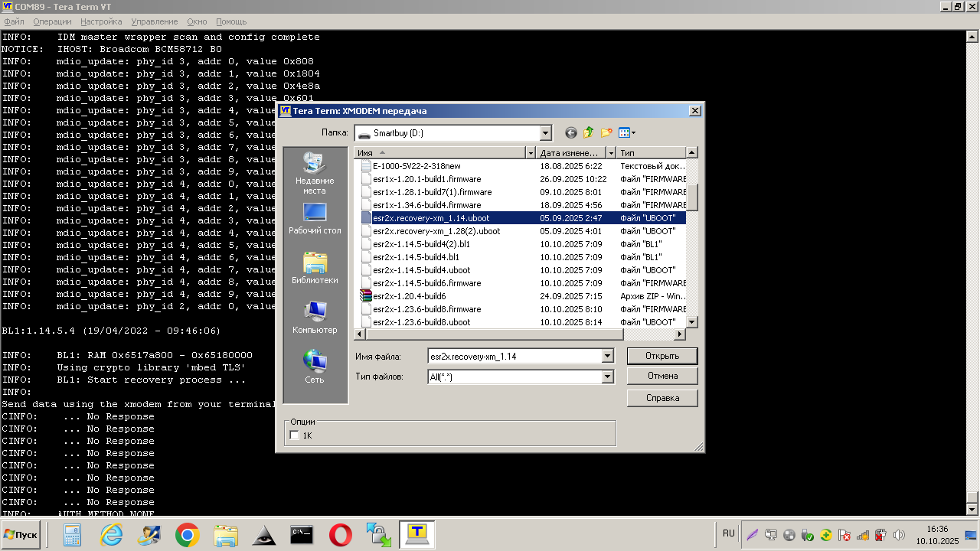Create a new folder in dialog
Image resolution: width=980 pixels, height=551 pixels.
(x=606, y=133)
